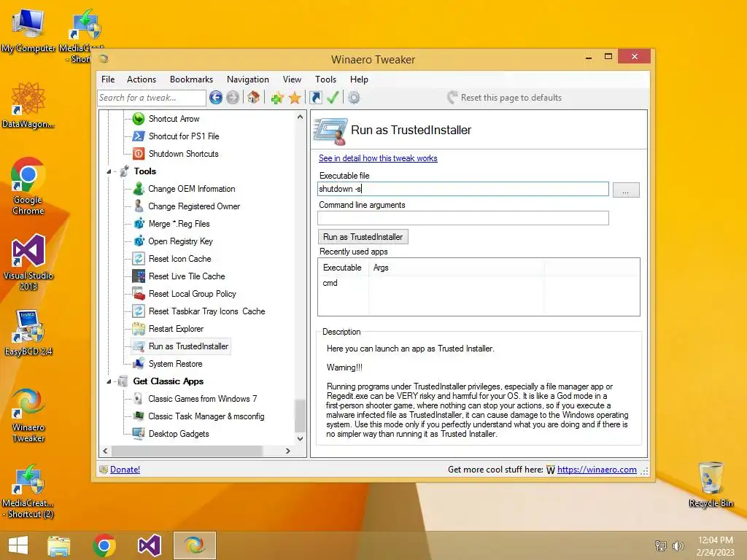Open the Navigation menu
Image resolution: width=747 pixels, height=560 pixels.
[x=248, y=79]
